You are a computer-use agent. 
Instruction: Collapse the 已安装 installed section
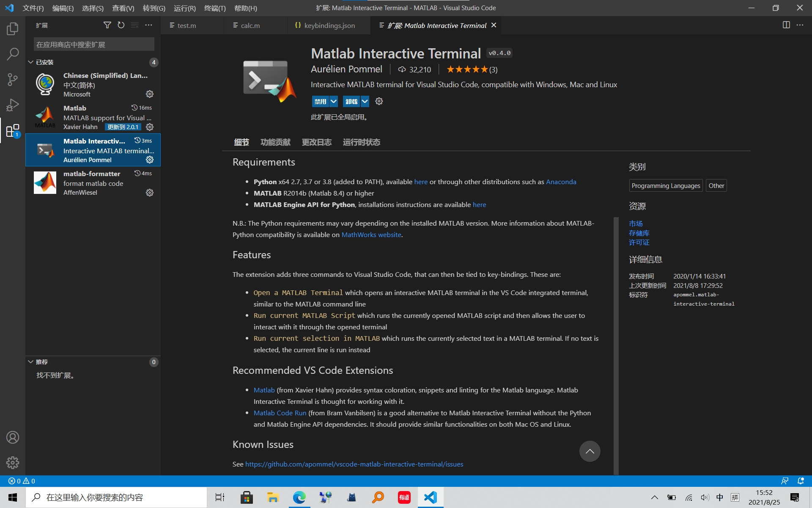(x=31, y=62)
